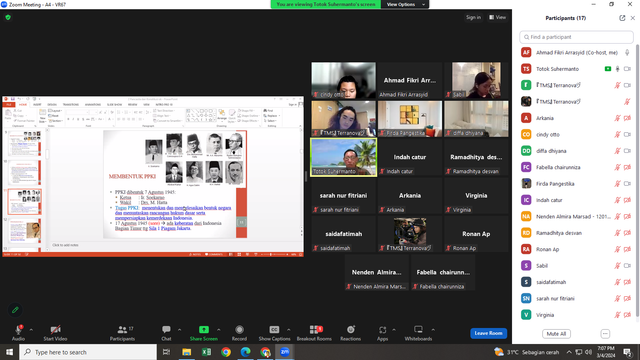640x360 pixels.
Task: Pop out the Participants panel
Action: point(622,18)
